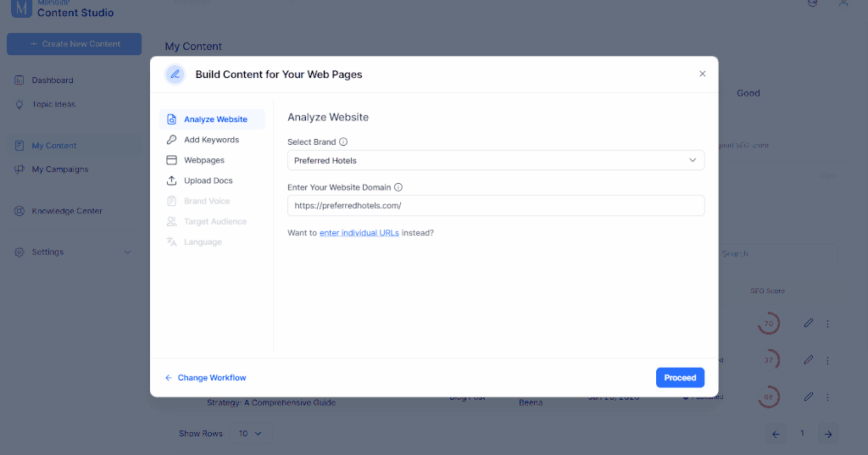Click the info icon beside Select Brand
This screenshot has width=868, height=455.
[343, 141]
